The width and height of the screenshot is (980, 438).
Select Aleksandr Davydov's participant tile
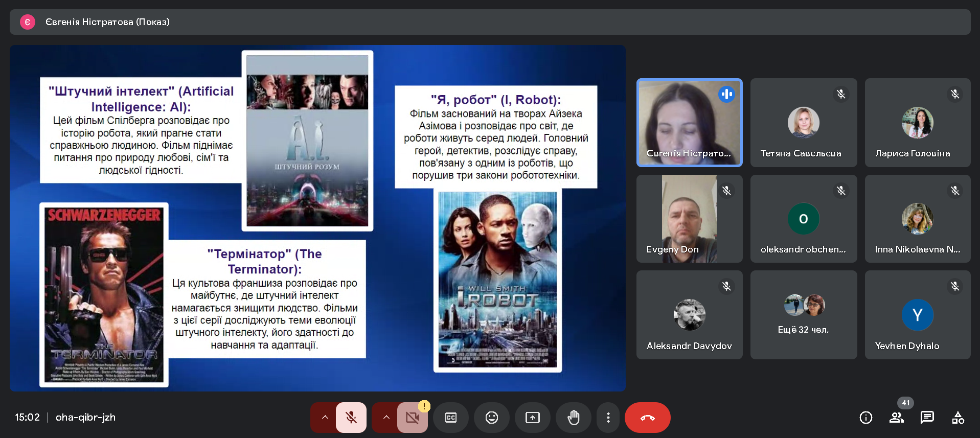pos(689,315)
